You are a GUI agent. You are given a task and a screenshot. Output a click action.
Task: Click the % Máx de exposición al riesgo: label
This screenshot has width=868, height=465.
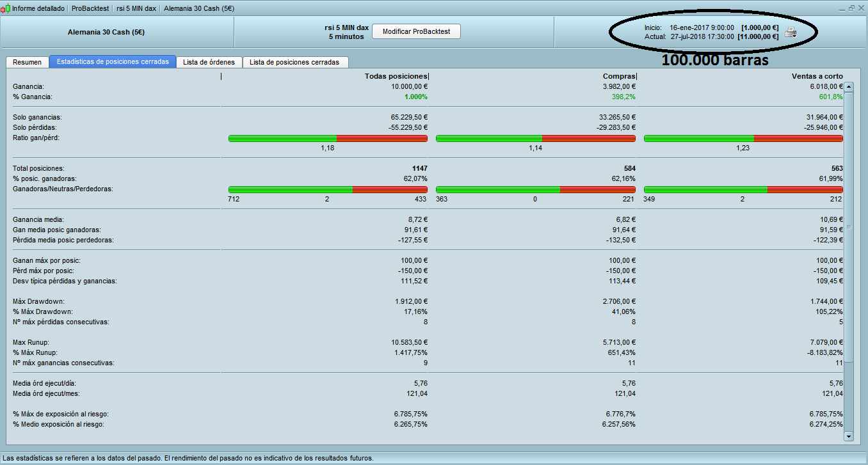tap(60, 414)
